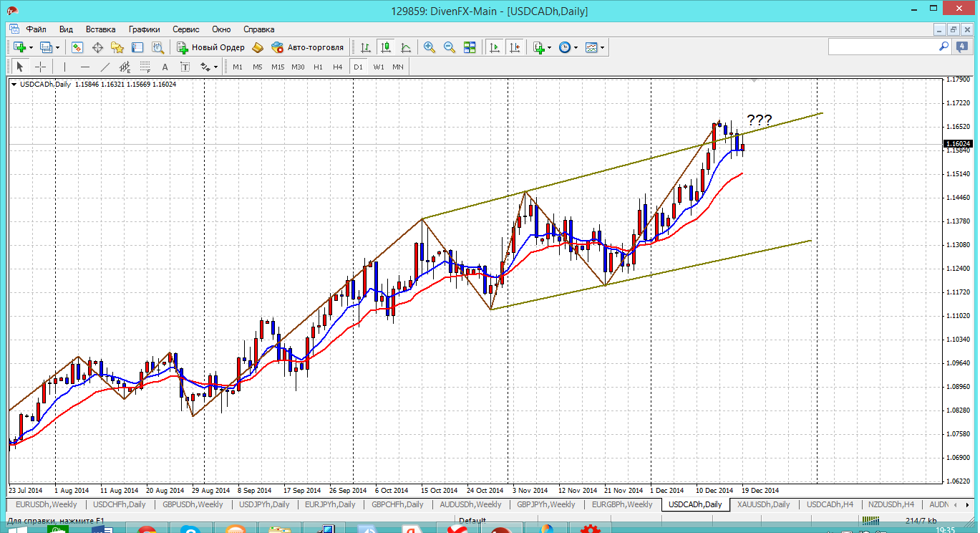Switch to the XAUUSDh,Daily chart tab

(763, 504)
